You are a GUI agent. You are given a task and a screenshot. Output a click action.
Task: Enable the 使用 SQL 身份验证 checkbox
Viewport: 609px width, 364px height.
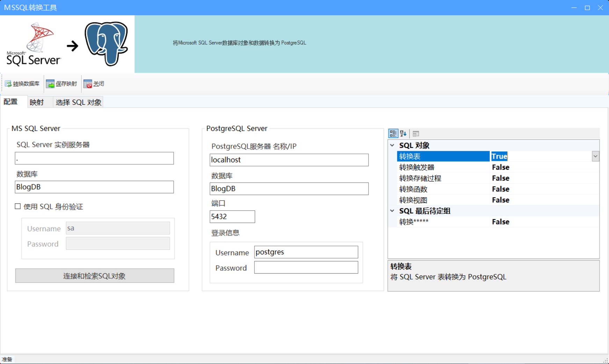[x=18, y=206]
